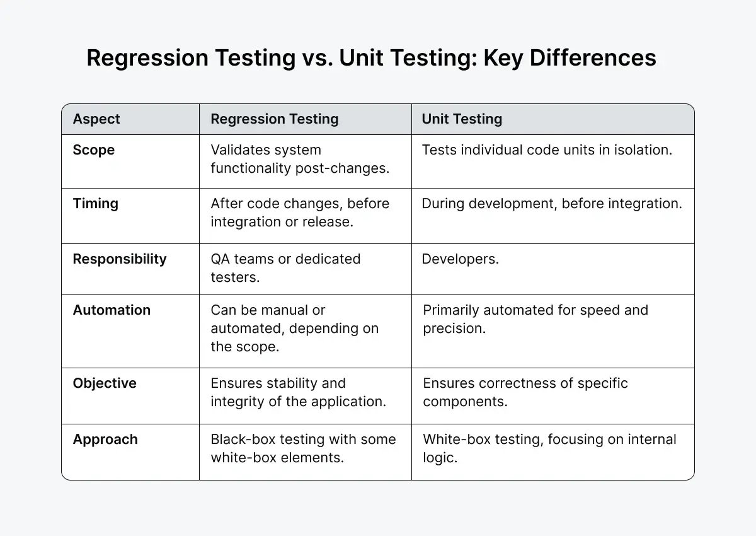Image resolution: width=756 pixels, height=536 pixels.
Task: Select the 'Scope' row label
Action: [94, 150]
